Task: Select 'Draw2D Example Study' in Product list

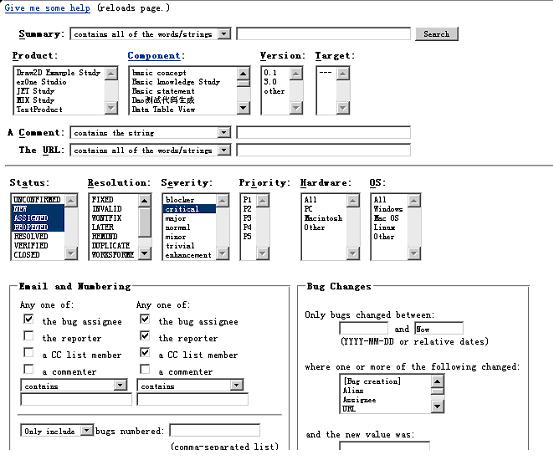Action: (59, 73)
